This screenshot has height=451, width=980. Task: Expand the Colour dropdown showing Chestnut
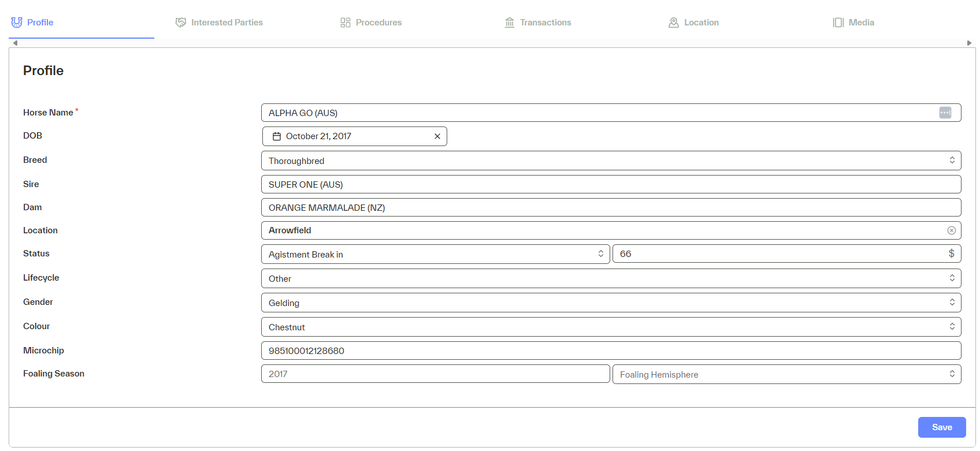[611, 327]
